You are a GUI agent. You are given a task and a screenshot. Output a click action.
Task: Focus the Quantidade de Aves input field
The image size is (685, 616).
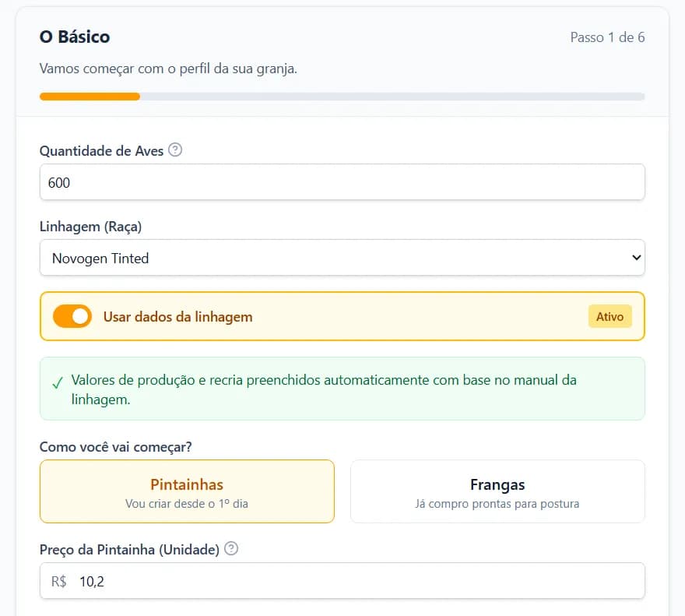342,182
